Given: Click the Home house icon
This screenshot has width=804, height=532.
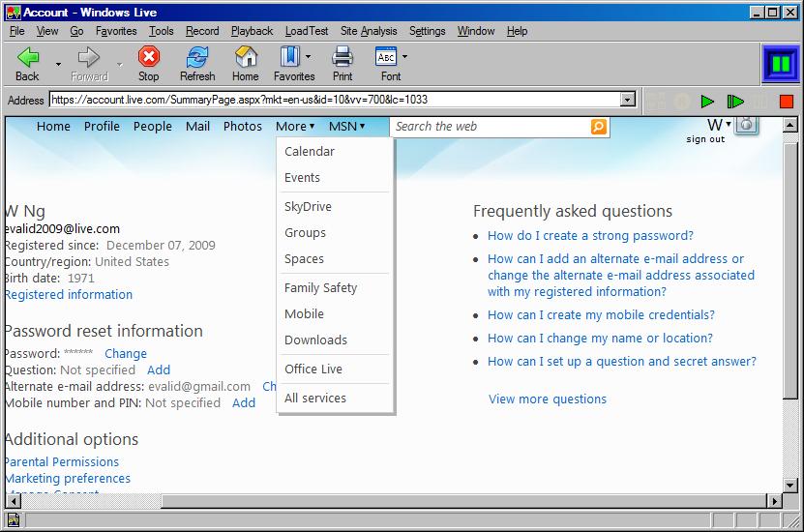Looking at the screenshot, I should [246, 57].
